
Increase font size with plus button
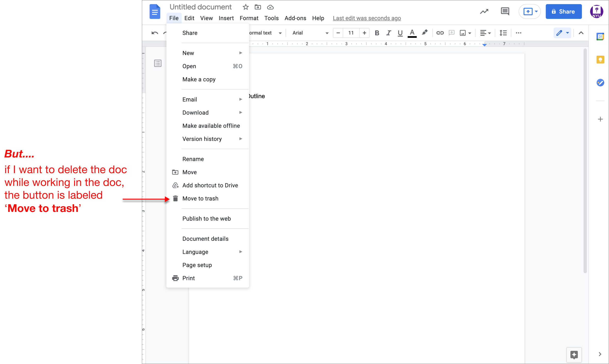click(364, 33)
